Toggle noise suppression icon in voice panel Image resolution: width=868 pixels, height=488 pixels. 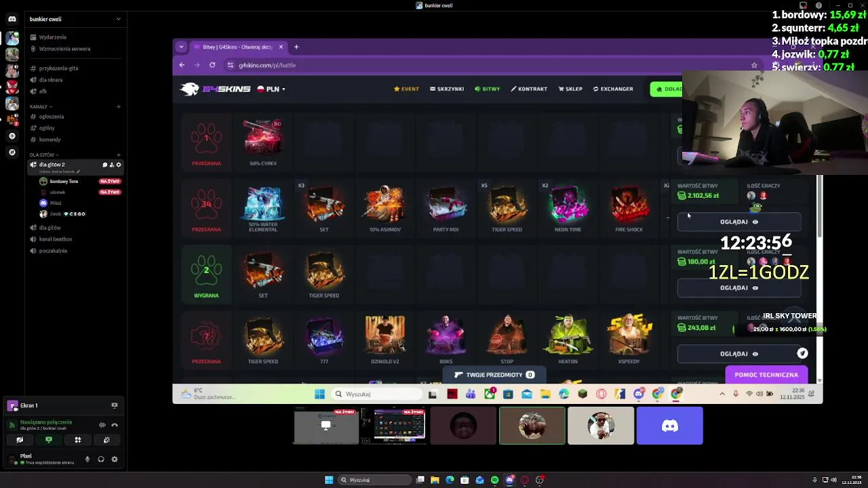[102, 425]
